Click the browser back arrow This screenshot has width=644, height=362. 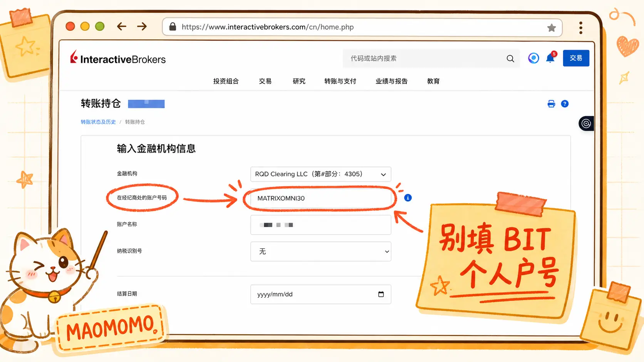(x=122, y=26)
